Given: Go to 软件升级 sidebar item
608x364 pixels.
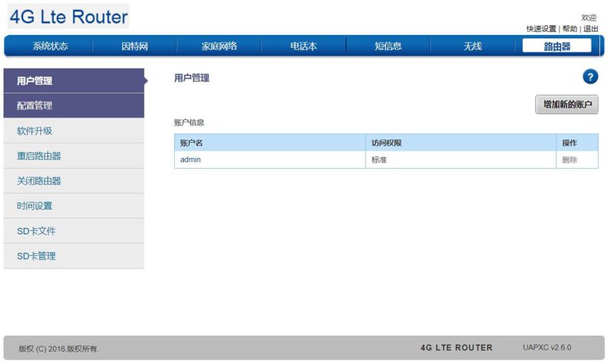Looking at the screenshot, I should pos(74,131).
